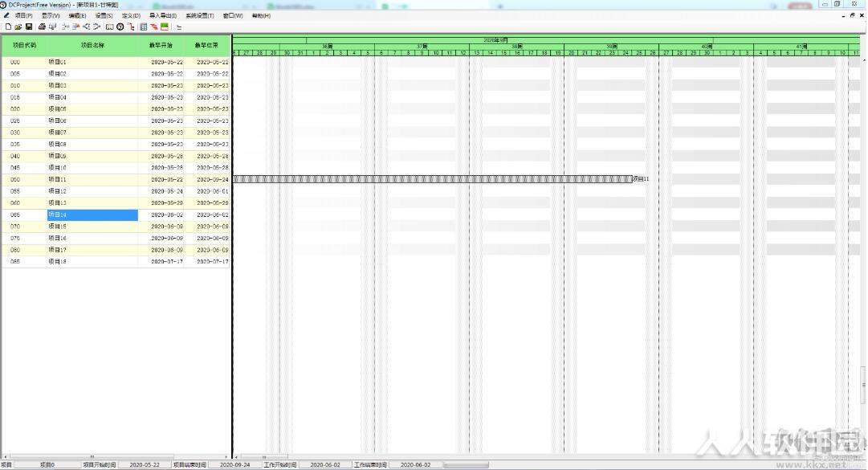Click the 2020-05-24 start date of 项目12

pos(161,191)
